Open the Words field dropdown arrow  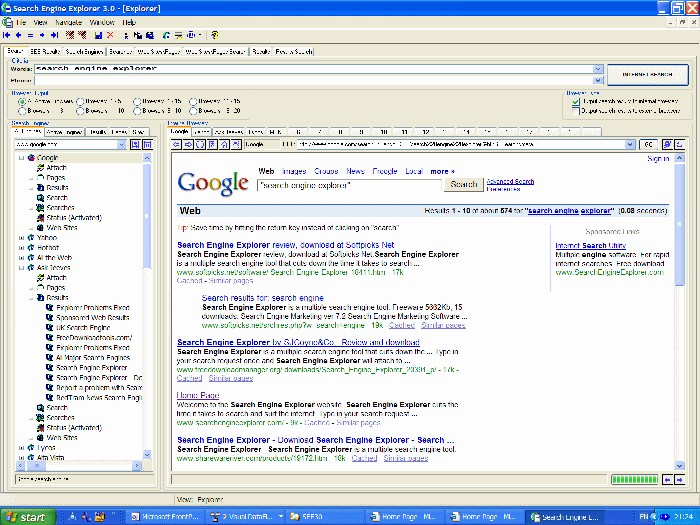(598, 69)
